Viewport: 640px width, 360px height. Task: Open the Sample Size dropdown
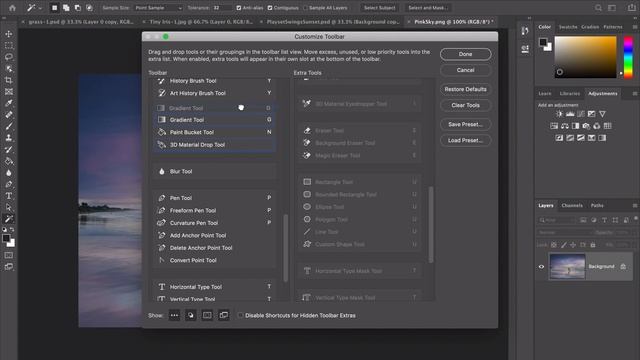[158, 8]
